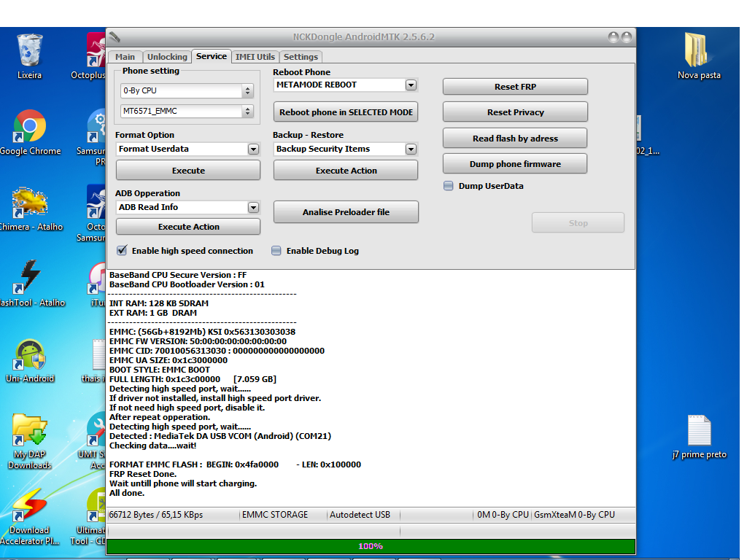Click the "EMMC FW VERSION" log line
Viewport: 747px width, 560px height.
[198, 341]
